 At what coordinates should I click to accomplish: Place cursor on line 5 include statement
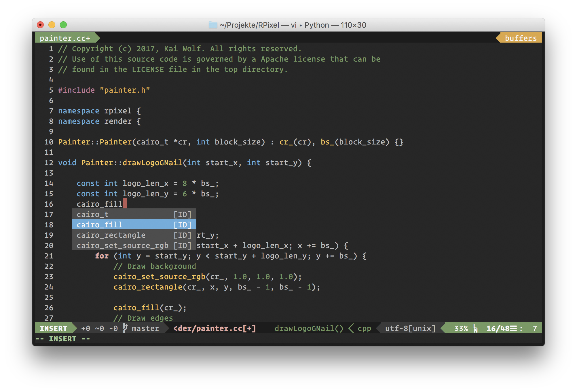coord(104,90)
